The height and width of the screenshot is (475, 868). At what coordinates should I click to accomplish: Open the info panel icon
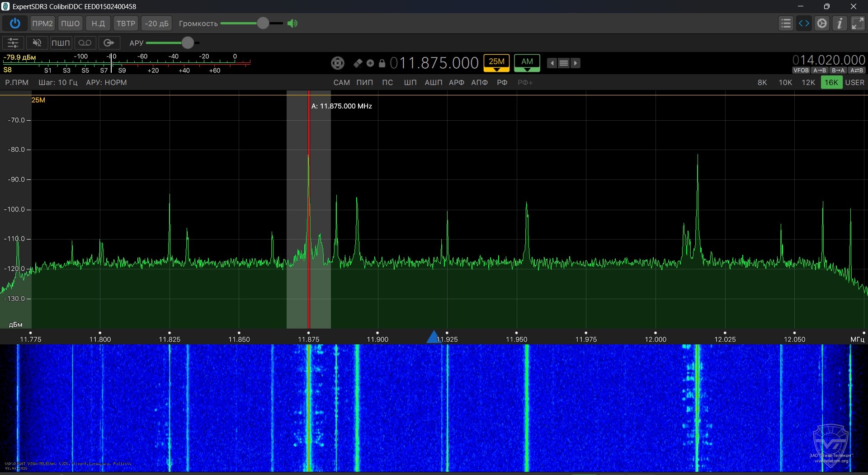[x=840, y=24]
